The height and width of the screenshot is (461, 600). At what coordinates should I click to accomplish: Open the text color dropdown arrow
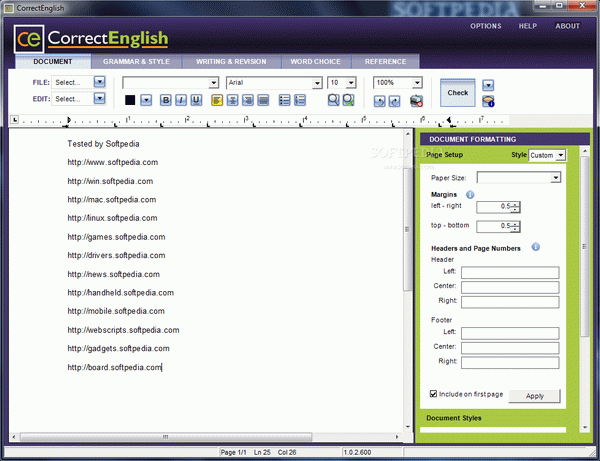pyautogui.click(x=146, y=100)
